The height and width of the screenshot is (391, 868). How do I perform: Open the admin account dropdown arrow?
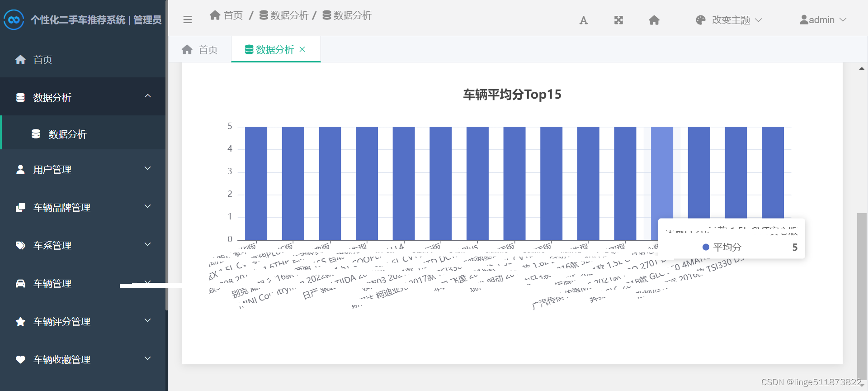coord(843,20)
